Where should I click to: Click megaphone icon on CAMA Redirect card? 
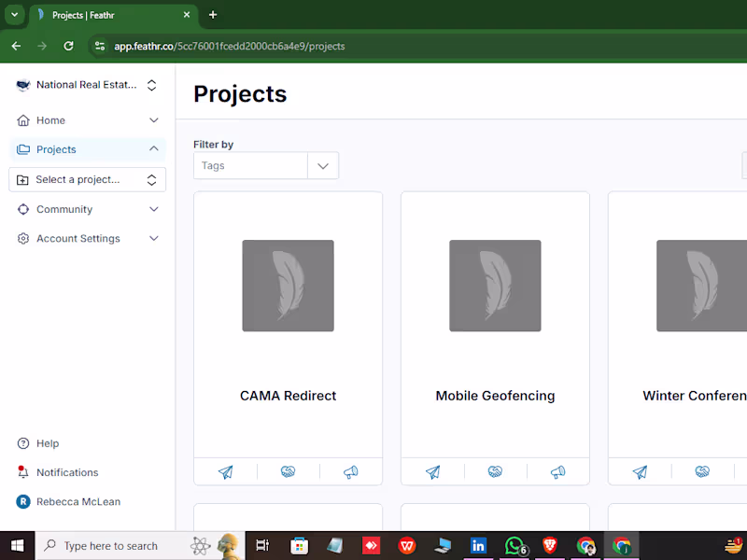[351, 472]
